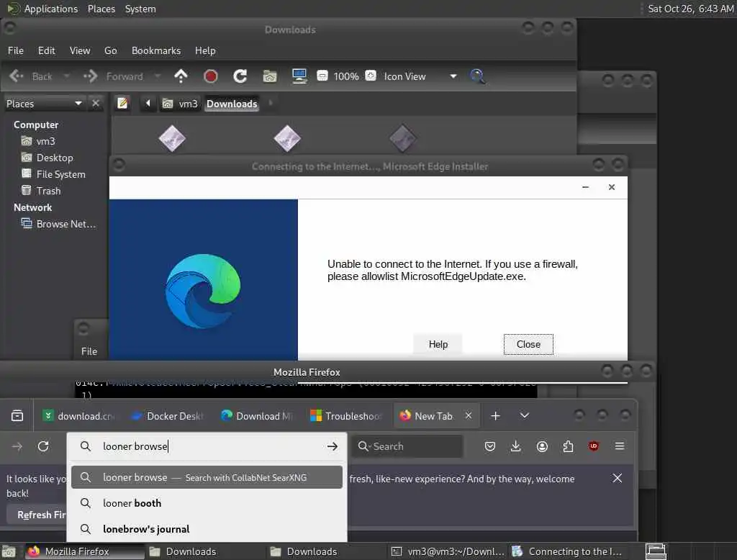Switch to the Docker Desktop tab
The image size is (737, 560).
tap(167, 415)
